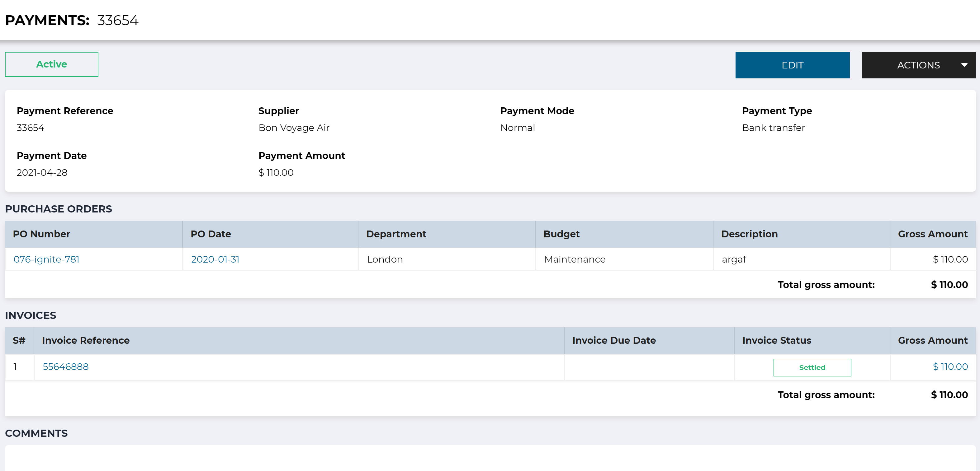This screenshot has height=471, width=980.
Task: Click the payment date 2021-04-28
Action: (x=42, y=173)
